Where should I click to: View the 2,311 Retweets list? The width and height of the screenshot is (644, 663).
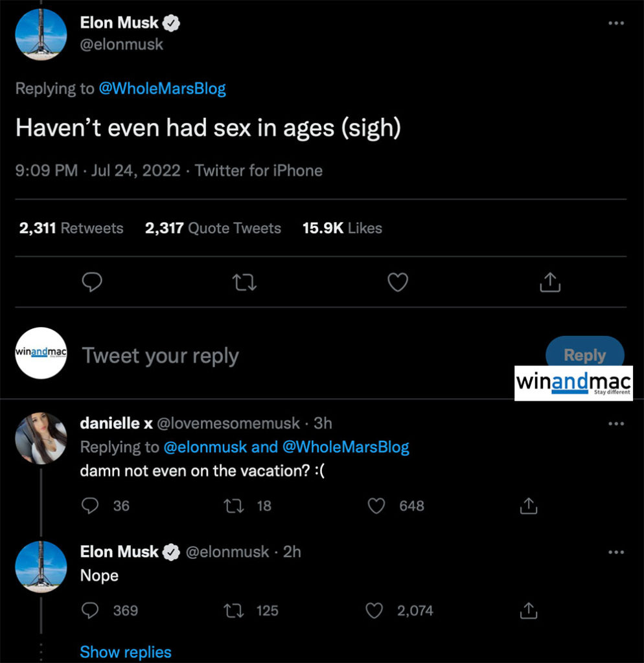pyautogui.click(x=71, y=228)
